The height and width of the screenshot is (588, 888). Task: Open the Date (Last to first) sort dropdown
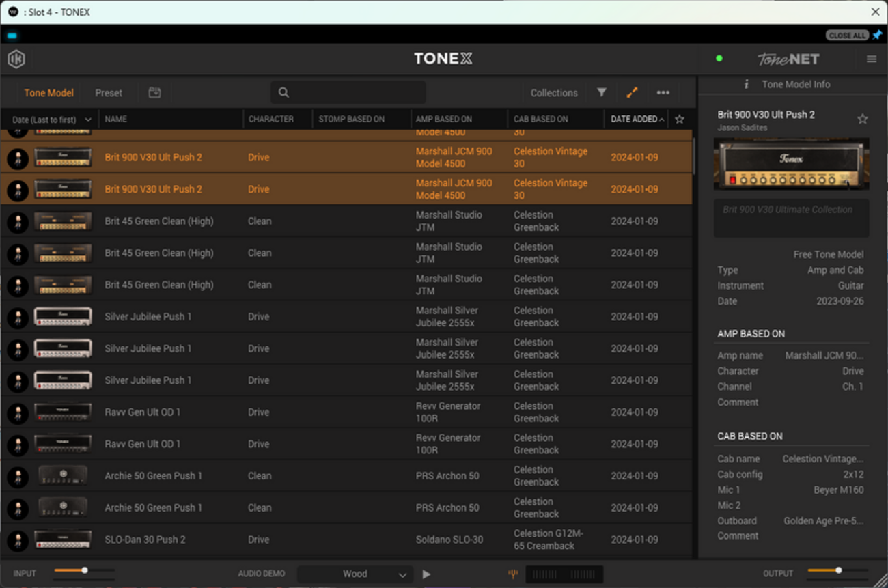[x=51, y=120]
